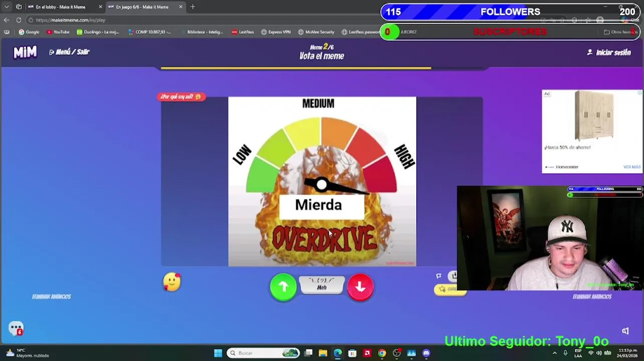This screenshot has width=644, height=361.
Task: Open Microsoft Store from the taskbar
Action: tap(352, 353)
